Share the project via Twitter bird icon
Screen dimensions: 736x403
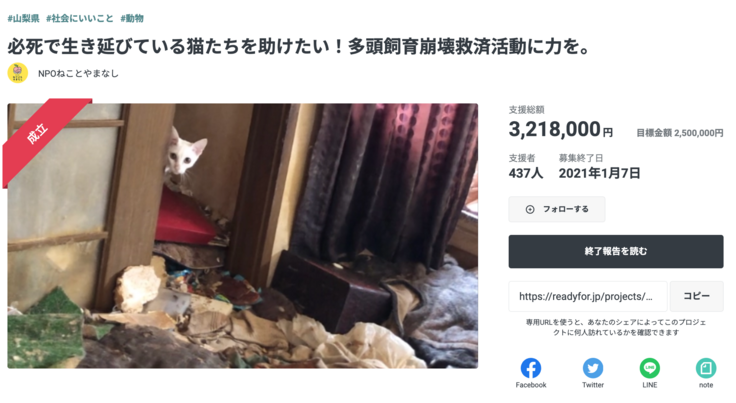tap(593, 368)
